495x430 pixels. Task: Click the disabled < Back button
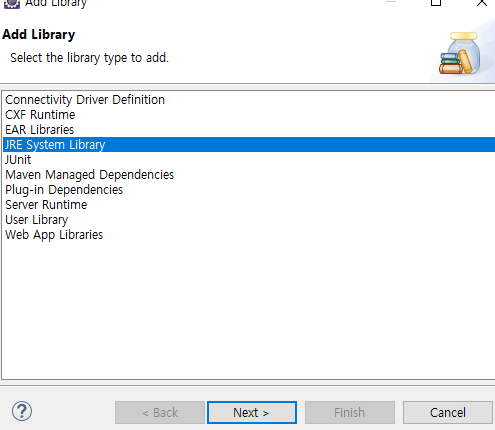tap(160, 413)
